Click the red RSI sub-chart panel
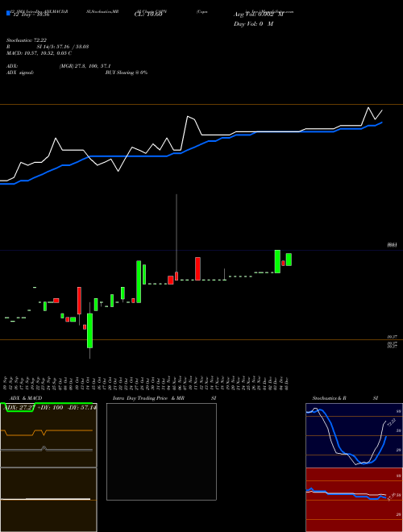Viewport: 403px width, 532px height. [x=354, y=500]
